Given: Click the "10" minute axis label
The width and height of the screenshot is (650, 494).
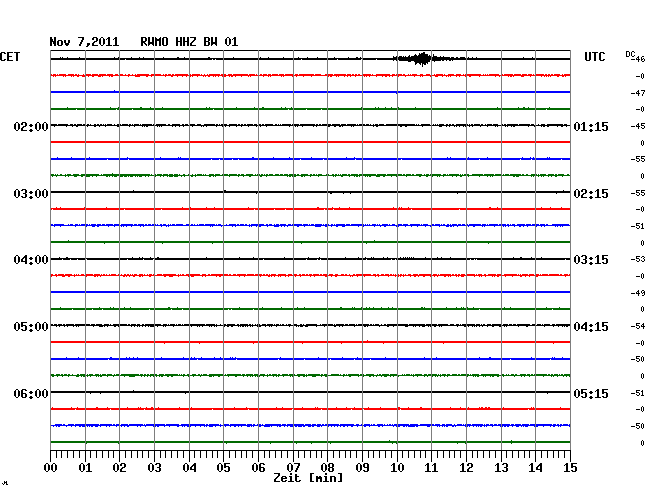Looking at the screenshot, I should [397, 467].
